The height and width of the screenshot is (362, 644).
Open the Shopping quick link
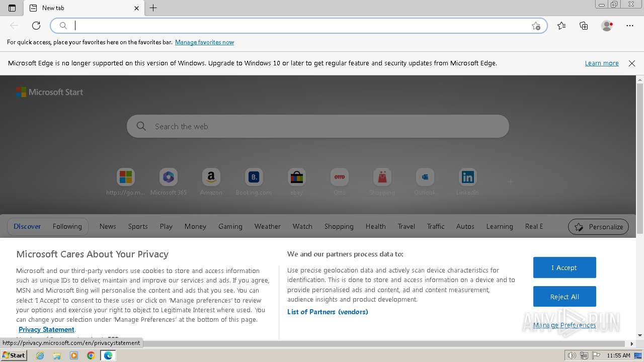click(x=382, y=182)
